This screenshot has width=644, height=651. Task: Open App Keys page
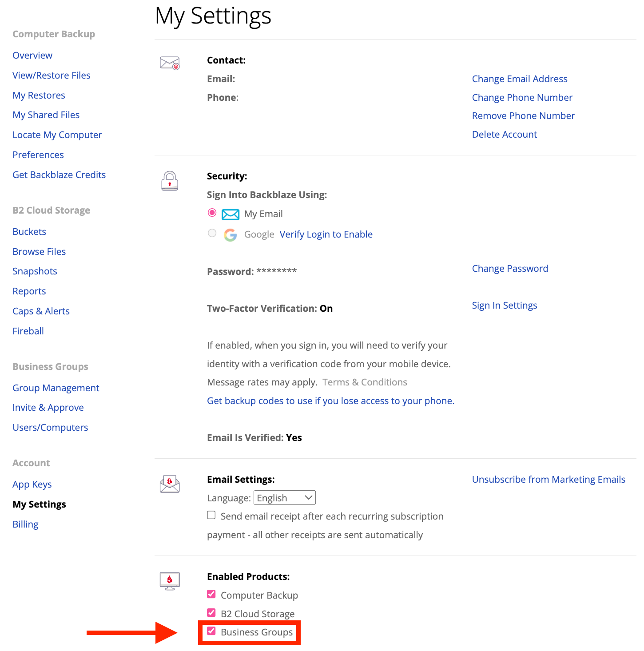[32, 484]
